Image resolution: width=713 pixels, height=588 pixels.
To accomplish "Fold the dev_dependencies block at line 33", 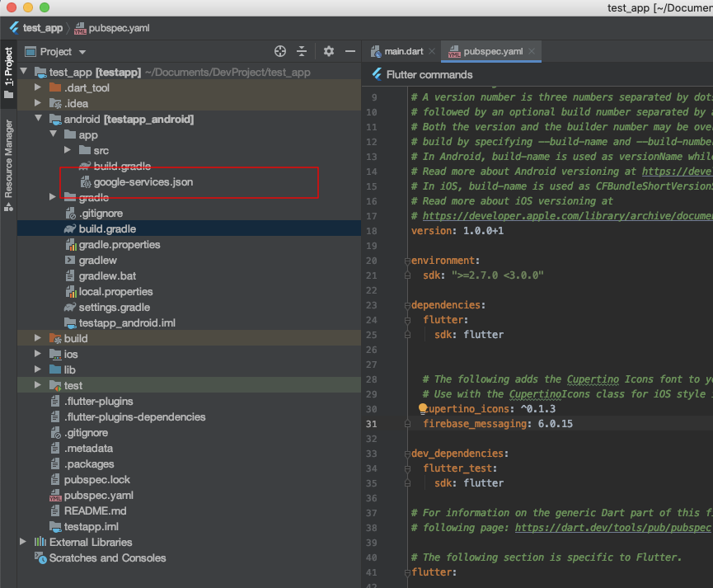I will click(x=407, y=454).
